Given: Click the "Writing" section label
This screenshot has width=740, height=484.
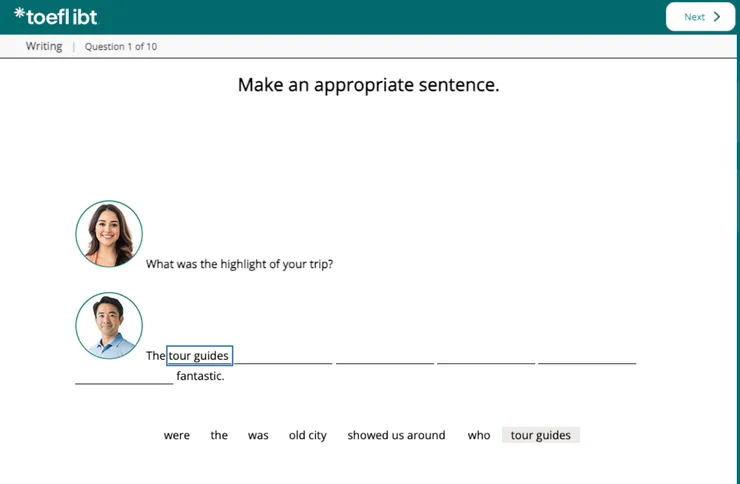Looking at the screenshot, I should (x=44, y=46).
